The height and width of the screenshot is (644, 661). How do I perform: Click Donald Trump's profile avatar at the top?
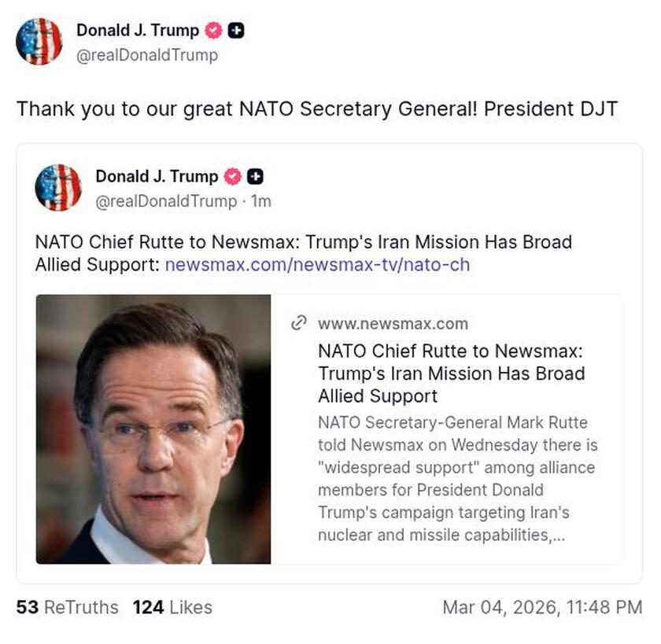[39, 42]
